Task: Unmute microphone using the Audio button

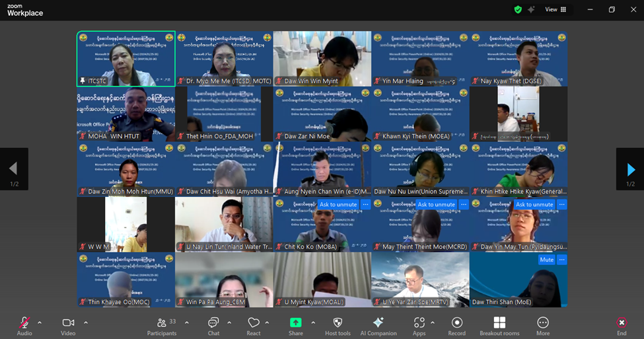Action: tap(24, 323)
